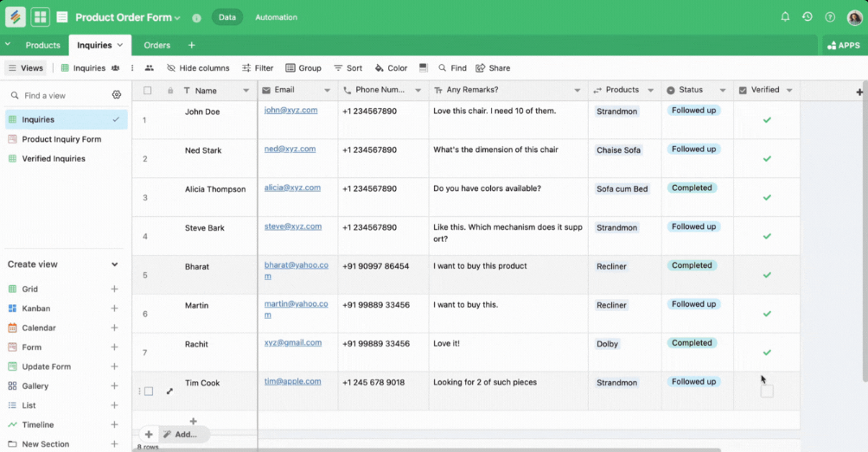Add a Grid view

tap(114, 289)
